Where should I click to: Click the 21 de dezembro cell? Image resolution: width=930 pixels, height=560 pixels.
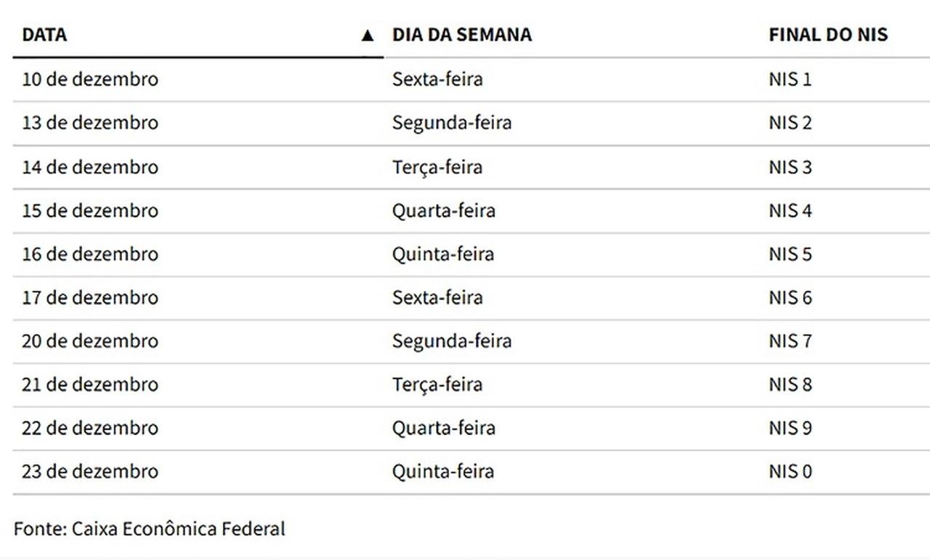(x=90, y=384)
